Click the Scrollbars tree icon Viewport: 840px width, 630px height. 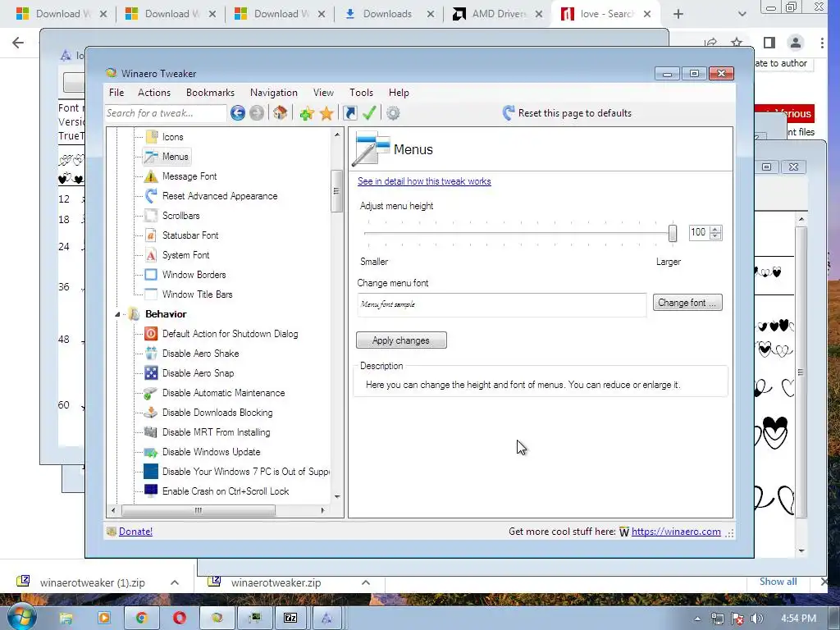point(151,216)
